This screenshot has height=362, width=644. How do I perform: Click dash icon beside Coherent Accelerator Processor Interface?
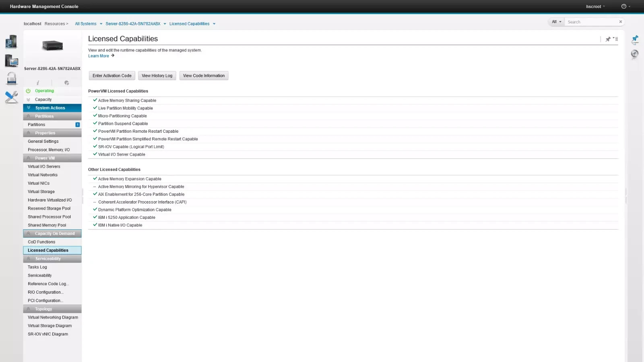point(95,202)
